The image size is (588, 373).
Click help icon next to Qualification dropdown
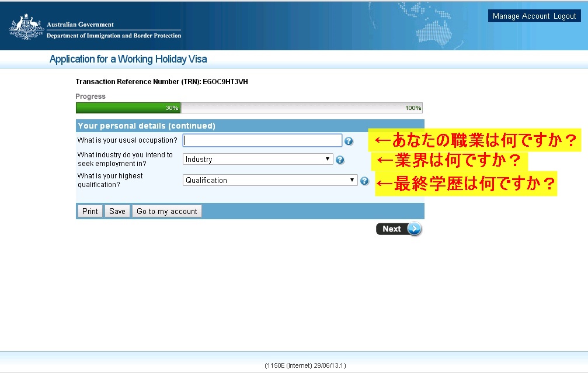[x=364, y=181]
